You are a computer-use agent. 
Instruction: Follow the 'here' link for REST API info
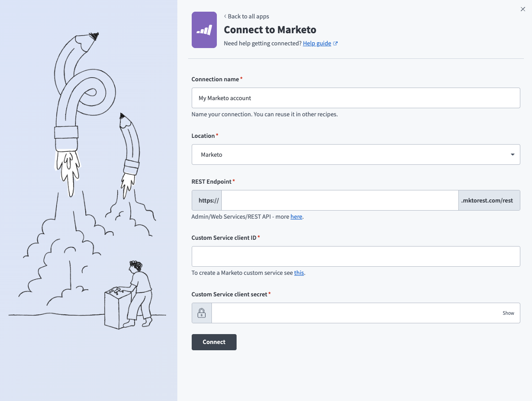tap(296, 216)
